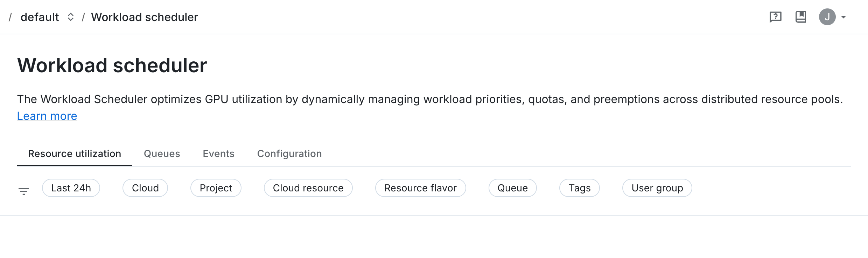The image size is (868, 258).
Task: Choose the Cloud resource filter chip
Action: tap(308, 188)
